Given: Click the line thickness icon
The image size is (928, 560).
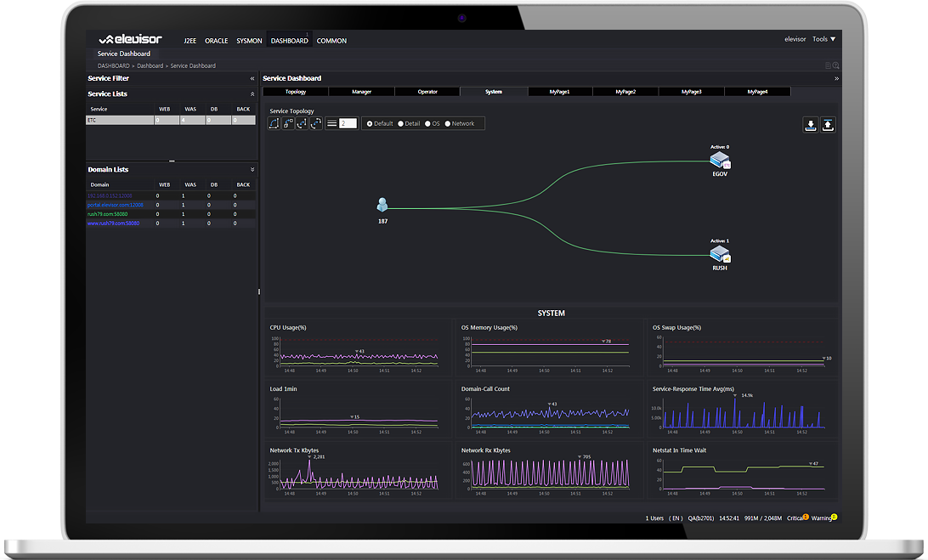Looking at the screenshot, I should [332, 123].
